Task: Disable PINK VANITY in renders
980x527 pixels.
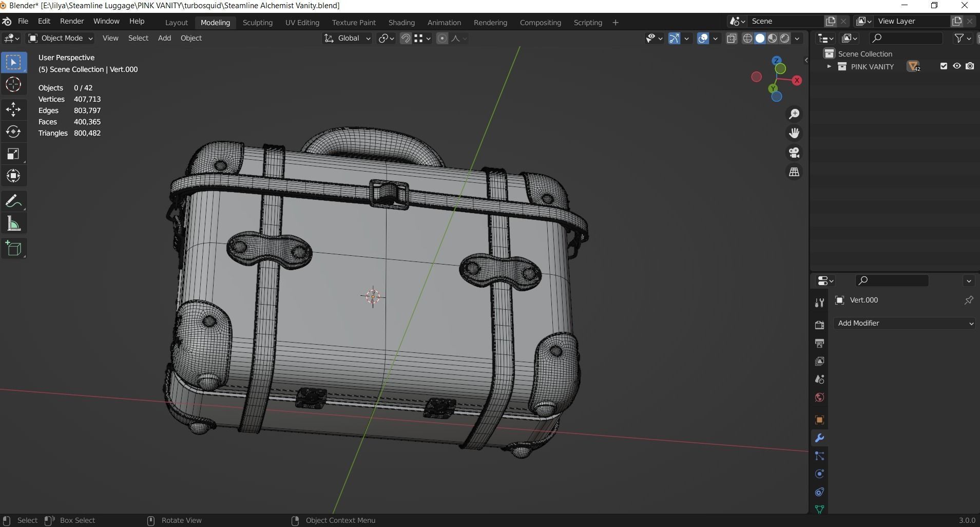Action: click(970, 66)
